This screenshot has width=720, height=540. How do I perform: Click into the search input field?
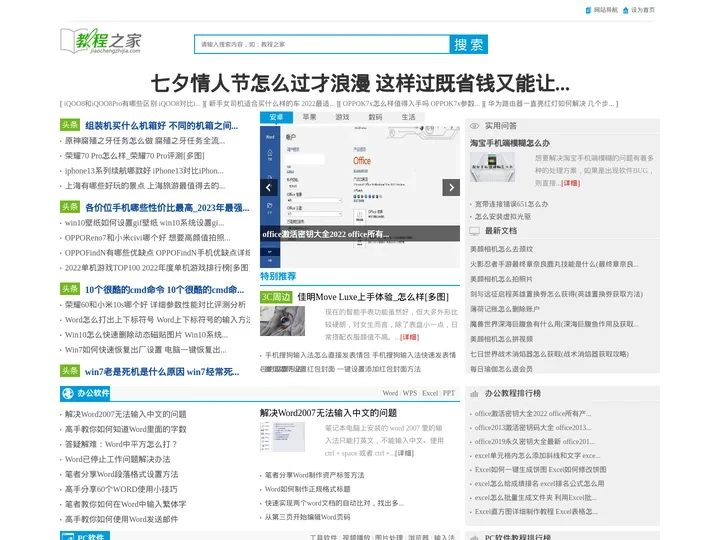click(x=322, y=45)
